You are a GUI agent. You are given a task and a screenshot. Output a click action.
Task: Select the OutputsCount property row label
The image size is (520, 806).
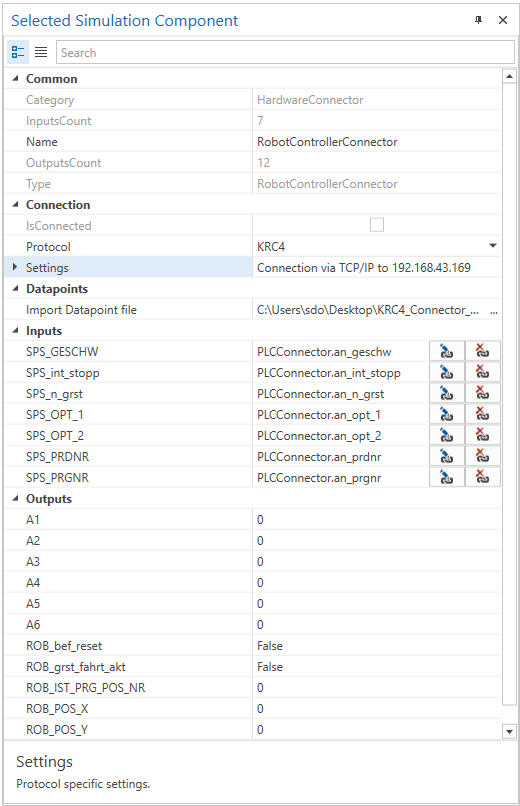click(64, 163)
